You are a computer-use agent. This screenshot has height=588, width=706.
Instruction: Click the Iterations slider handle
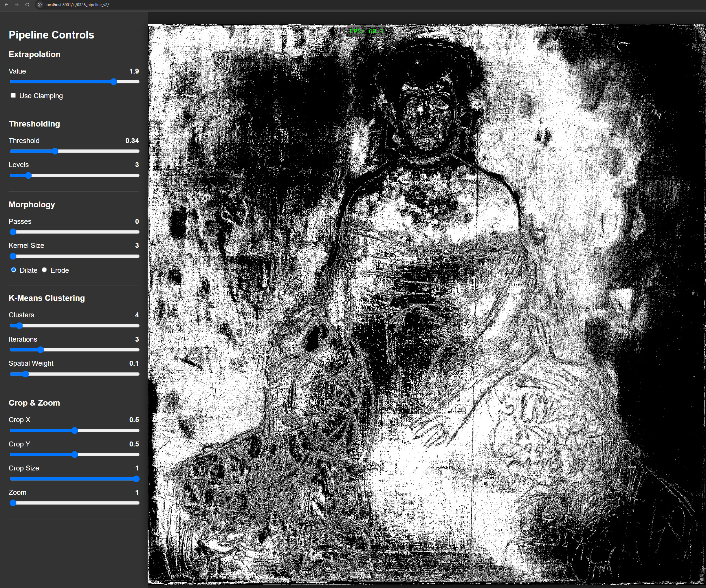pyautogui.click(x=41, y=350)
